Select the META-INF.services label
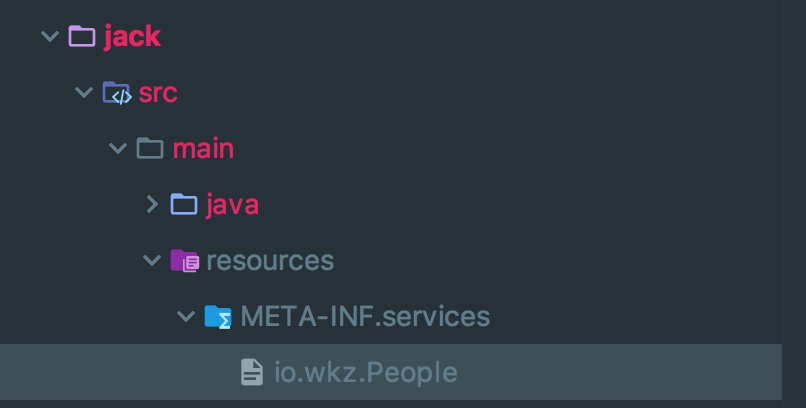 (x=365, y=317)
